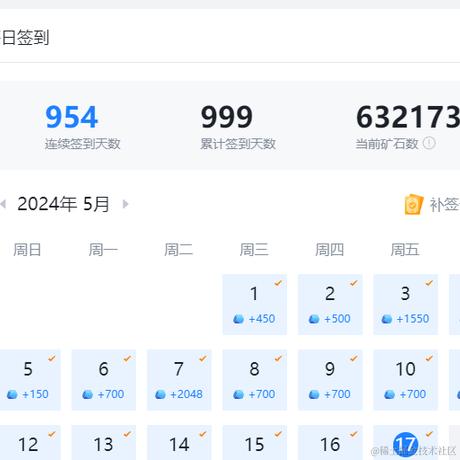Select May 3 with +1550 reward
The height and width of the screenshot is (460, 460).
pos(405,305)
